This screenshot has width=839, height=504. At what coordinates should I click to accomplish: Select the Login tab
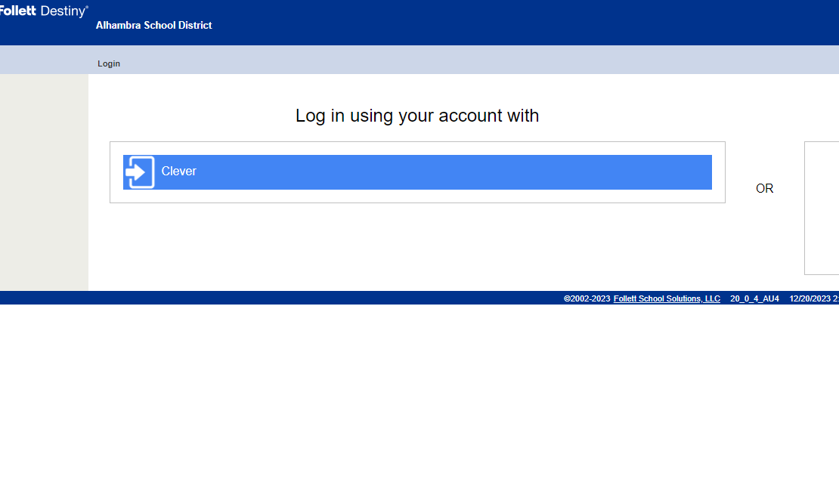coord(109,63)
